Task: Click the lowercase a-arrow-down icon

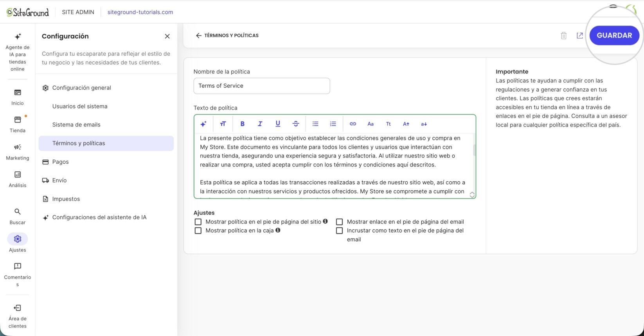Action: pos(424,124)
